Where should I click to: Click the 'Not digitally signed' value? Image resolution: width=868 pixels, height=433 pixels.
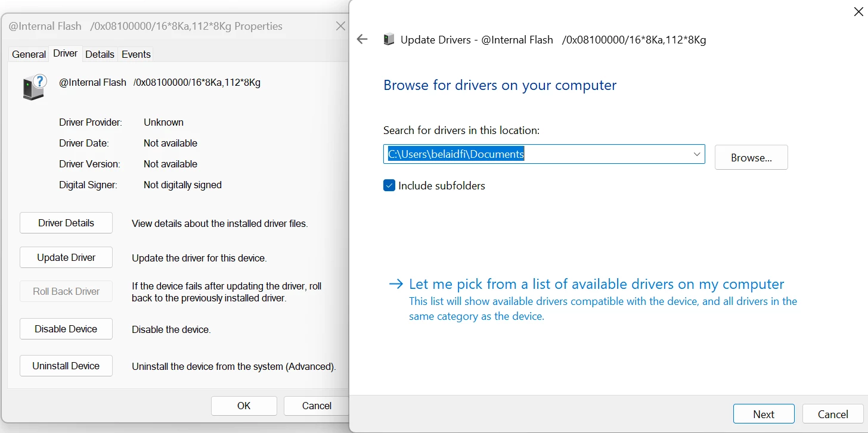click(x=182, y=185)
